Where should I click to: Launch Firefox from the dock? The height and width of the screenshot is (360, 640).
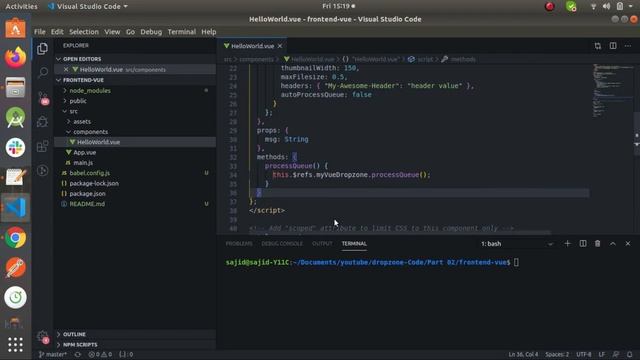tap(15, 58)
